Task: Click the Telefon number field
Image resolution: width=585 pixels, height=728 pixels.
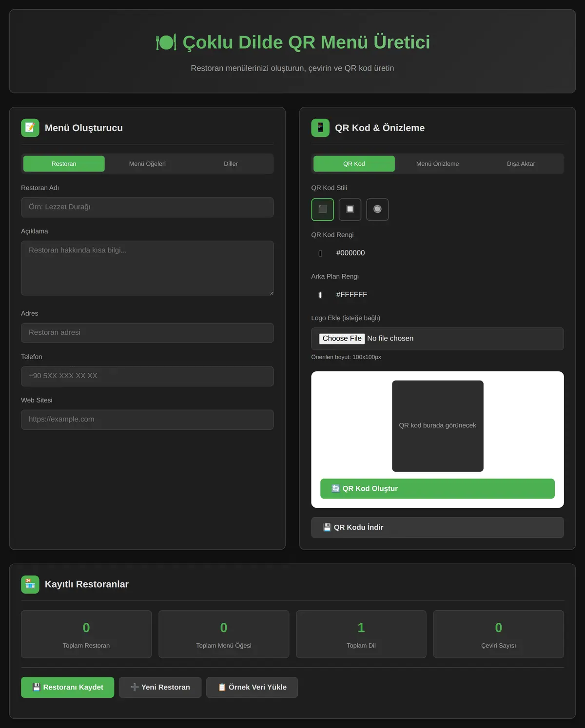Action: (x=147, y=376)
